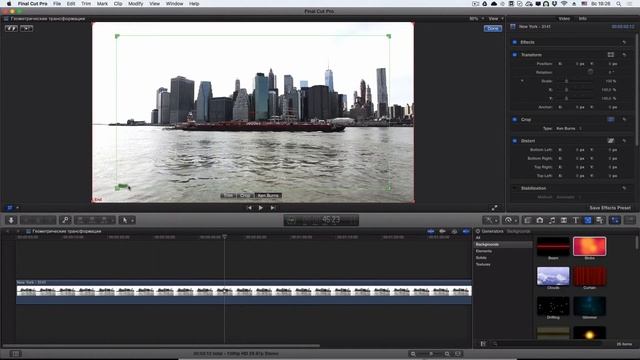640x360 pixels.
Task: Reset Crop parameters arrow
Action: (x=624, y=120)
